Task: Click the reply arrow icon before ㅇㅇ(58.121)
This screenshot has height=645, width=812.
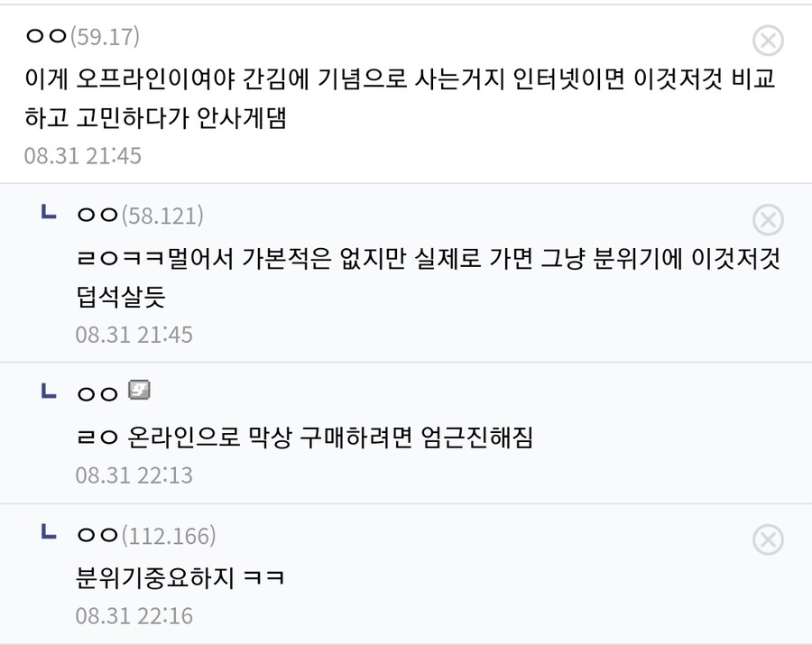Action: pyautogui.click(x=50, y=213)
